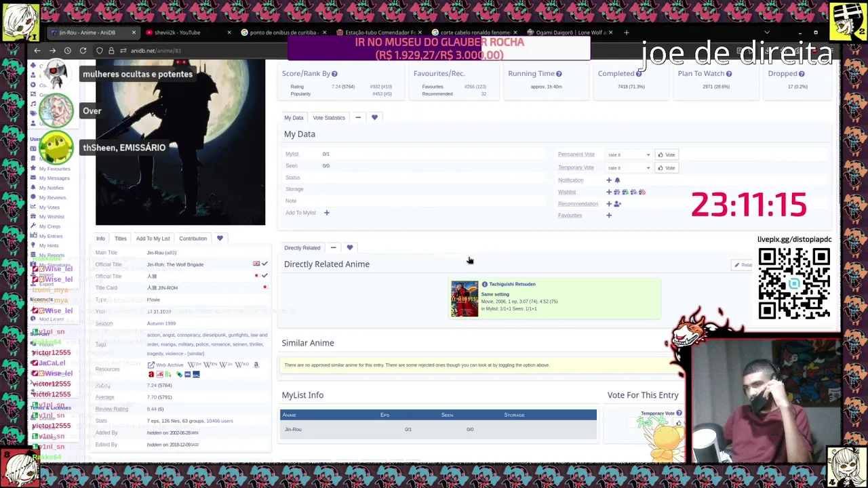This screenshot has width=868, height=488.
Task: Switch to the corte cabelo ronaldo fenomeno tab
Action: pyautogui.click(x=474, y=33)
